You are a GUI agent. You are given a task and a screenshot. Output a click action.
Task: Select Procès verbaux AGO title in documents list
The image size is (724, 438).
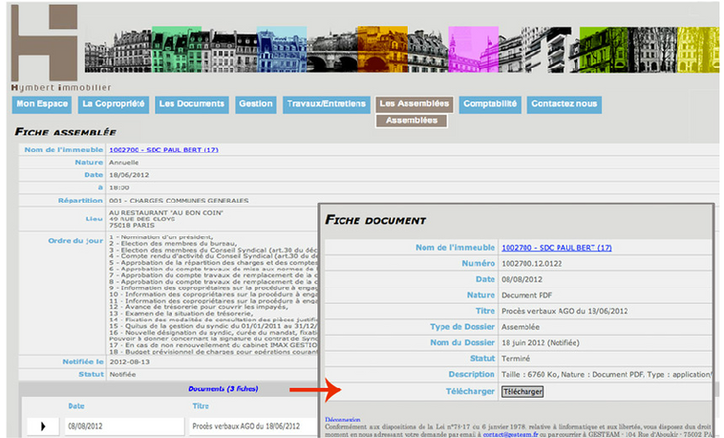tap(246, 426)
